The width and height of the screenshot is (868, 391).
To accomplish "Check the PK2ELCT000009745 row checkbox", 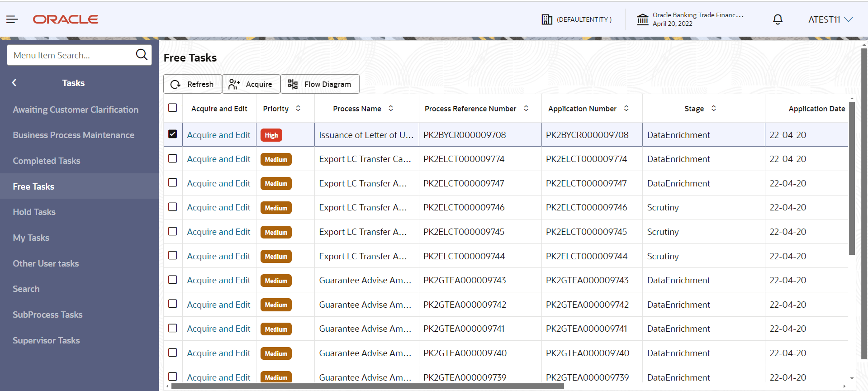I will (x=172, y=231).
